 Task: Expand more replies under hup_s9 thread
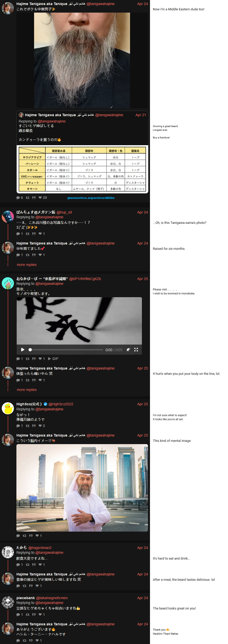[x=27, y=265]
